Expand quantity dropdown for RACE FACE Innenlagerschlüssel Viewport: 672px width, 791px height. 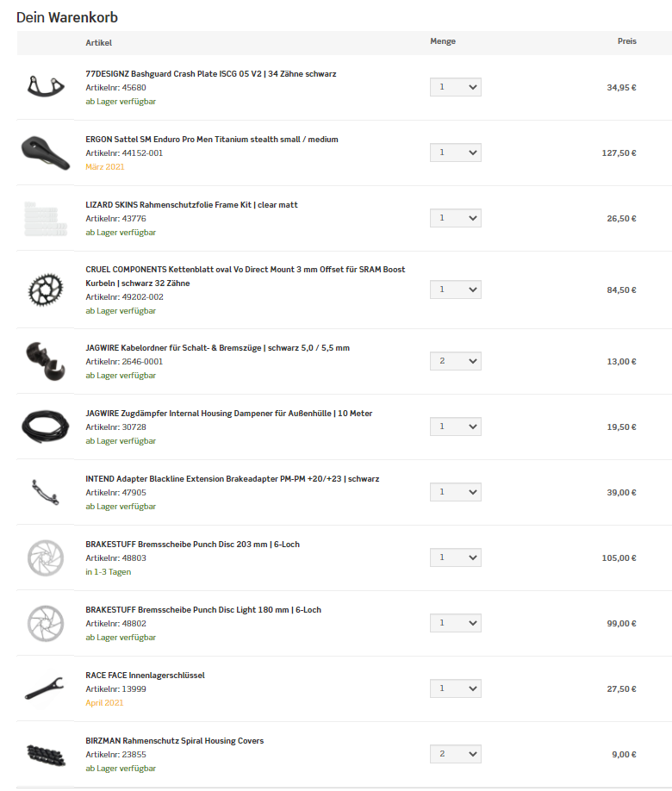pos(456,689)
